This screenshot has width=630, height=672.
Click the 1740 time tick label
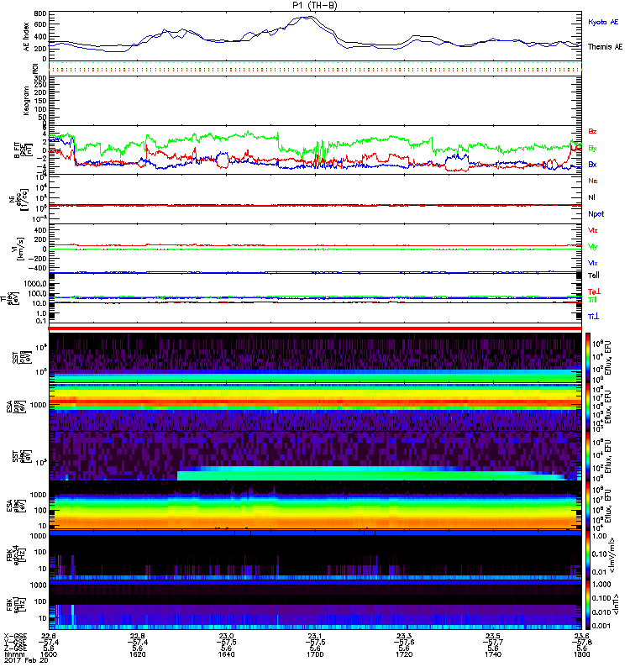pyautogui.click(x=493, y=654)
